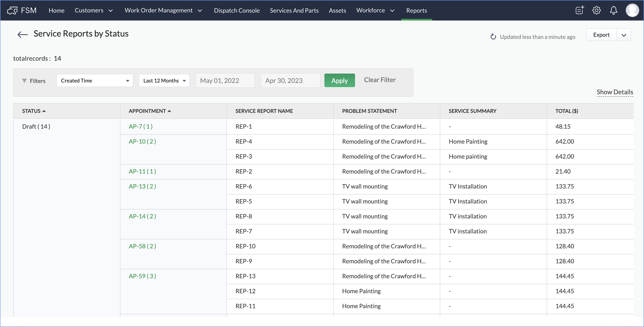Click the Show Details link
This screenshot has height=327, width=644.
point(615,92)
